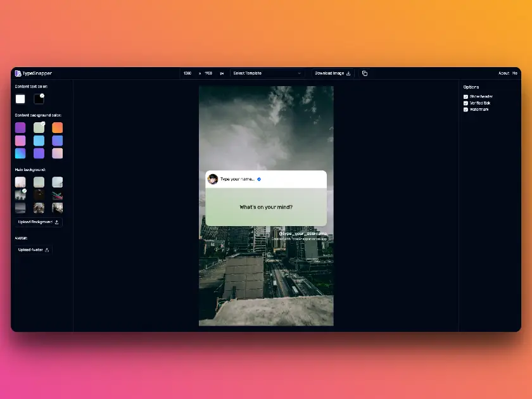This screenshot has height=399, width=532.
Task: Click the copy icon beside Download Image
Action: pos(364,73)
